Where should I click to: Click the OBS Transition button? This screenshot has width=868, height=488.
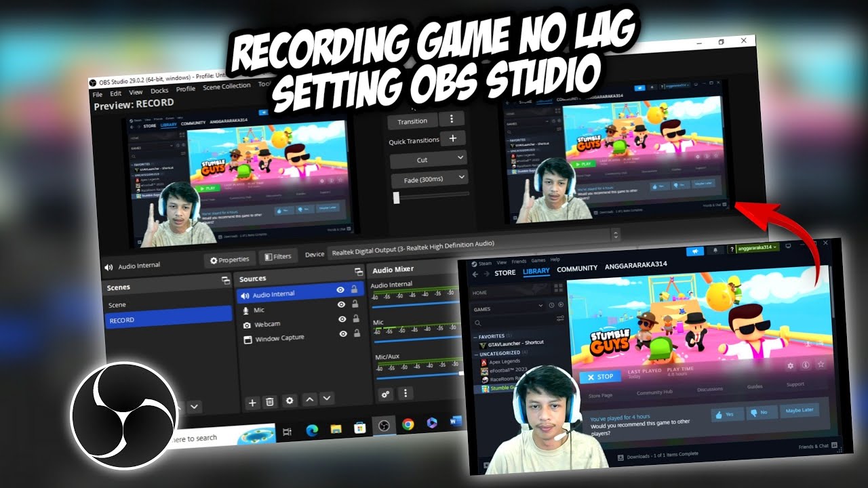[x=412, y=121]
